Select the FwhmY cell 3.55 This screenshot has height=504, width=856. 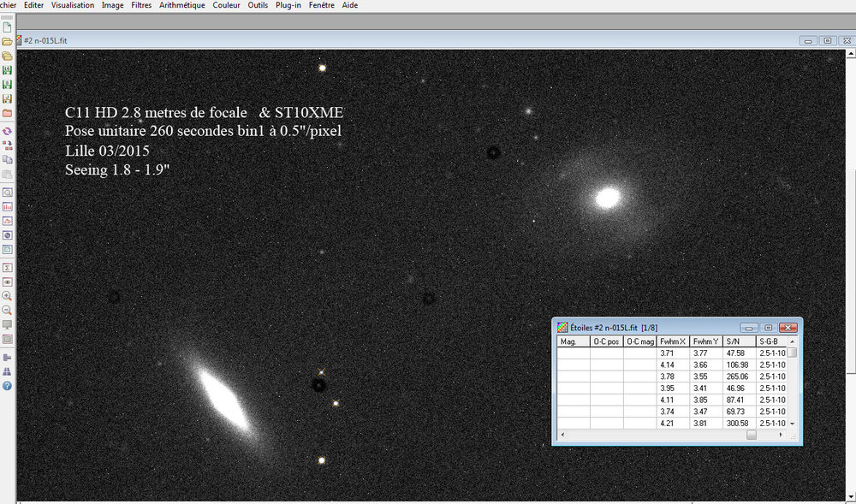pyautogui.click(x=706, y=377)
